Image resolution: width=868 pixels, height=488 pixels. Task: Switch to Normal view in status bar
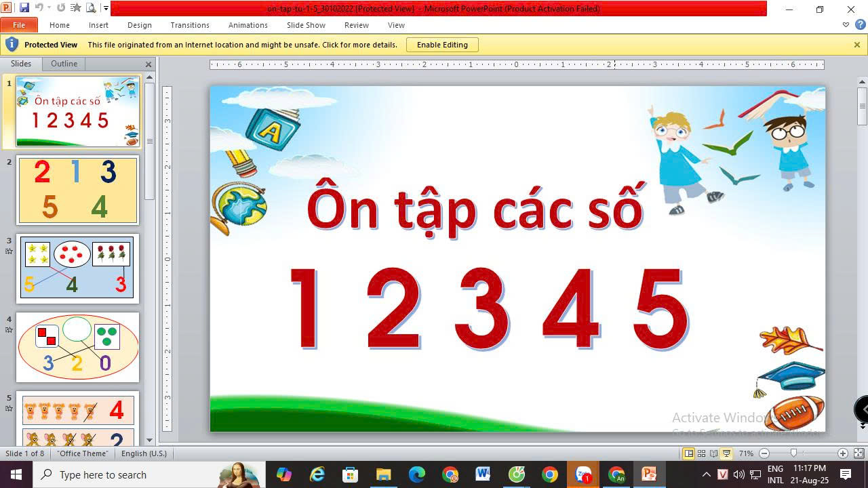pos(688,453)
